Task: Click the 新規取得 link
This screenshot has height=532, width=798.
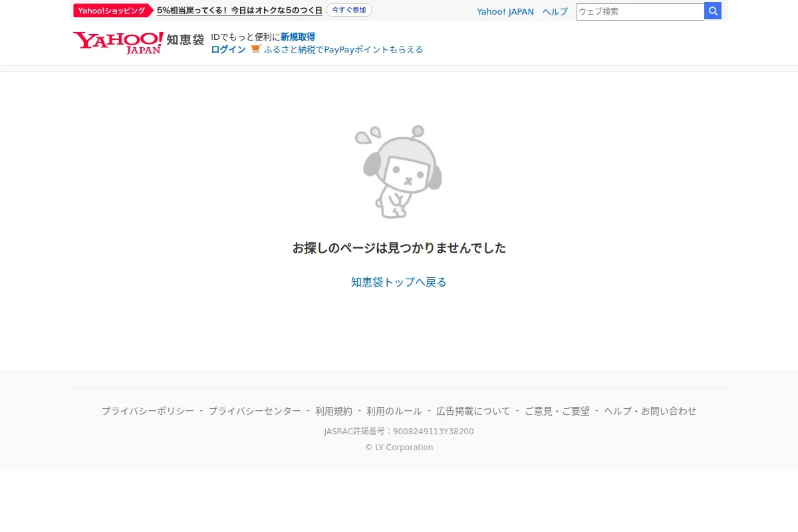Action: pos(298,37)
